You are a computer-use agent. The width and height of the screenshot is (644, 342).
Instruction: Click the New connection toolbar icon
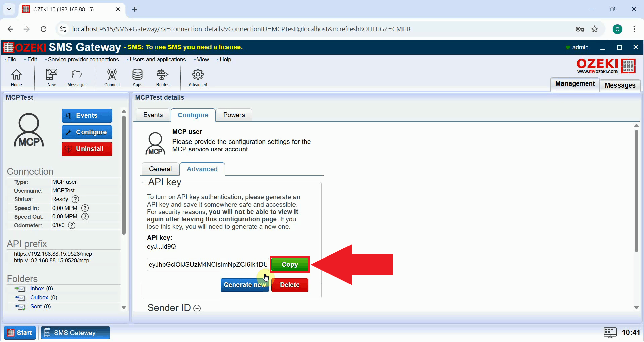point(51,77)
